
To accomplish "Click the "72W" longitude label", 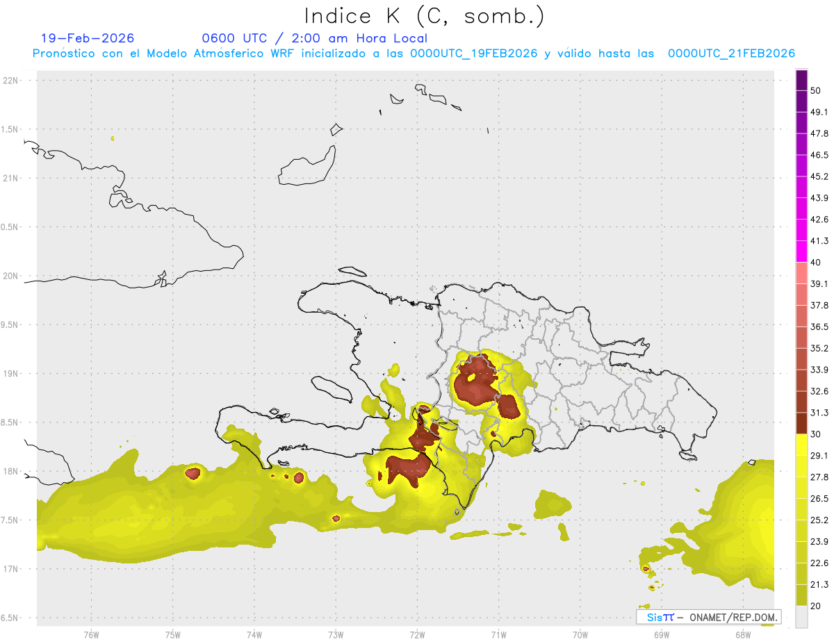I will pyautogui.click(x=417, y=635).
